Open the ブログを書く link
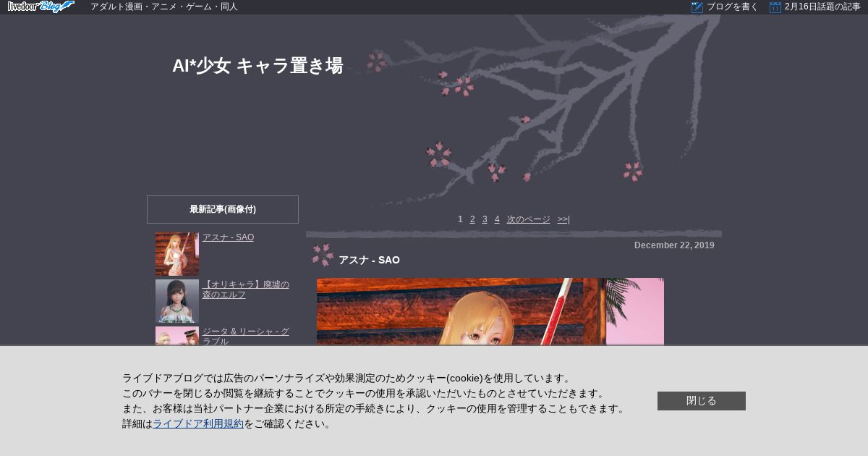 [x=732, y=7]
